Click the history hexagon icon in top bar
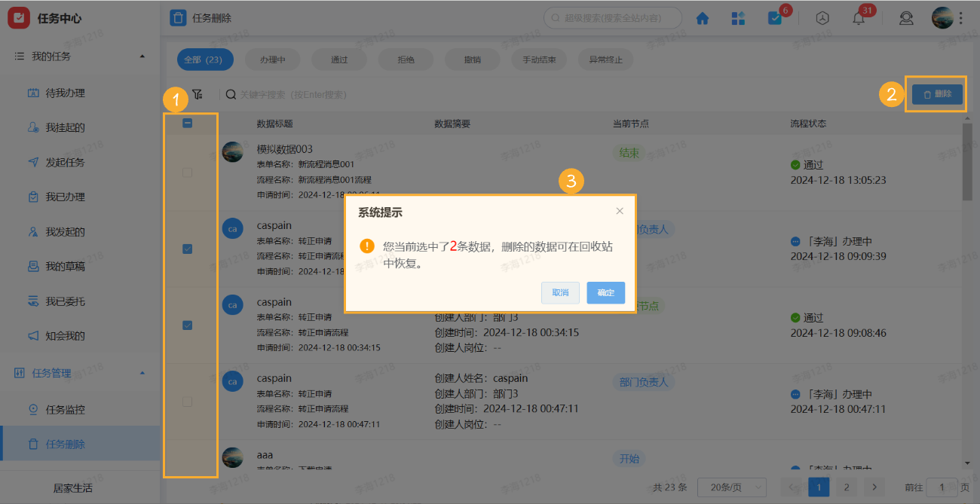This screenshot has height=504, width=980. (x=822, y=17)
